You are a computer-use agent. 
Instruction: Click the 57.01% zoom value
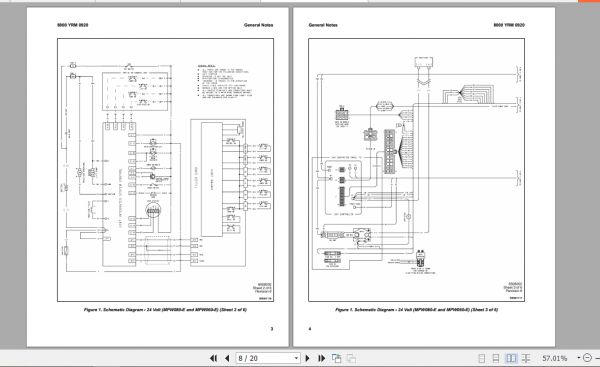[554, 358]
